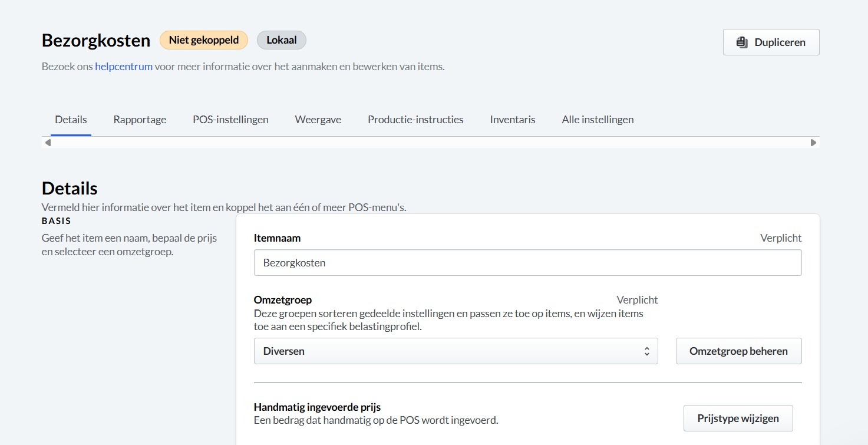Click the Prijstype wijzigen button

pyautogui.click(x=738, y=418)
